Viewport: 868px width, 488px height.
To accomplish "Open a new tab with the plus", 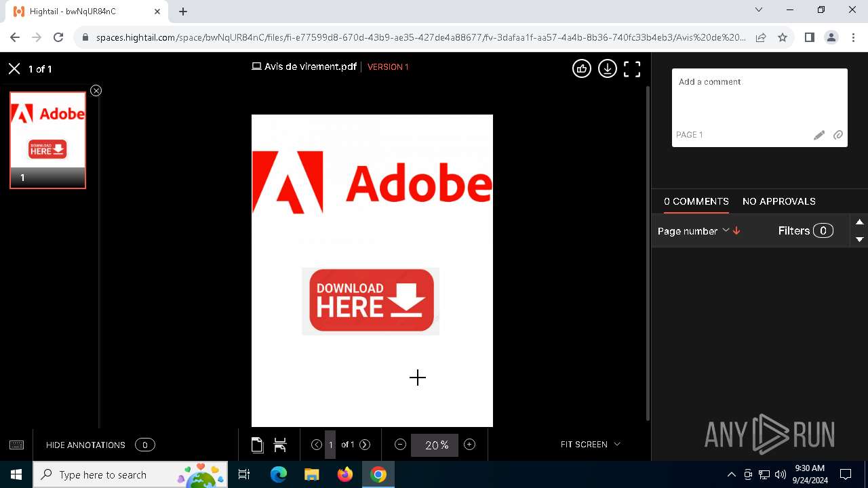I will 183,12.
